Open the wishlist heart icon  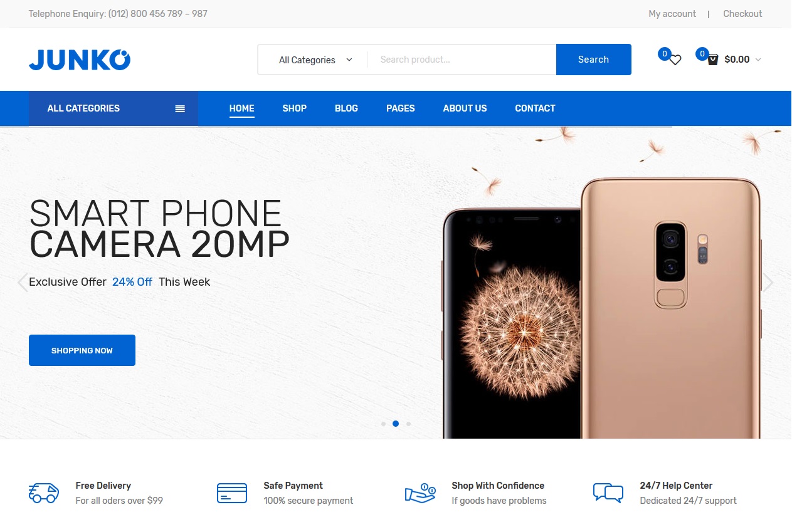675,60
